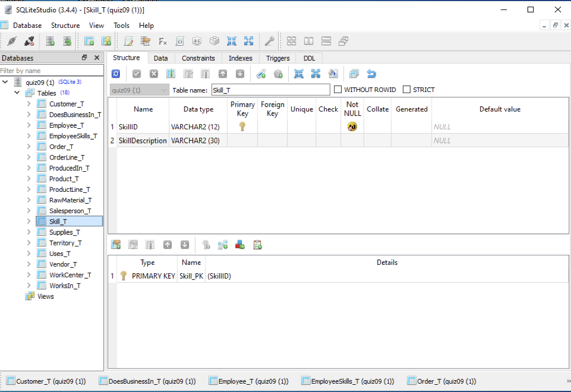Click the Add table check constraint clipboard icon

[x=258, y=245]
